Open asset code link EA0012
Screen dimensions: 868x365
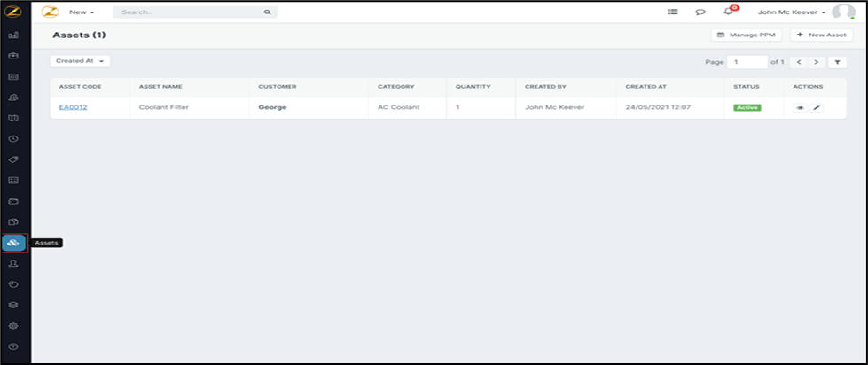(73, 107)
